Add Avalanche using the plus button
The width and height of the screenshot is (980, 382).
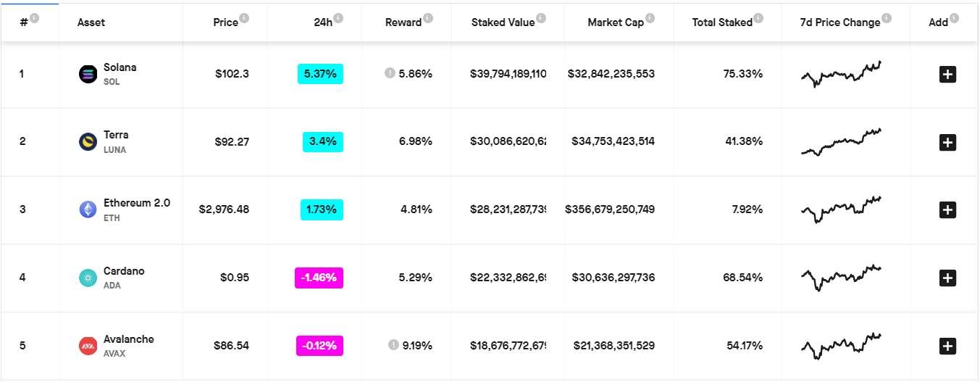(x=947, y=346)
